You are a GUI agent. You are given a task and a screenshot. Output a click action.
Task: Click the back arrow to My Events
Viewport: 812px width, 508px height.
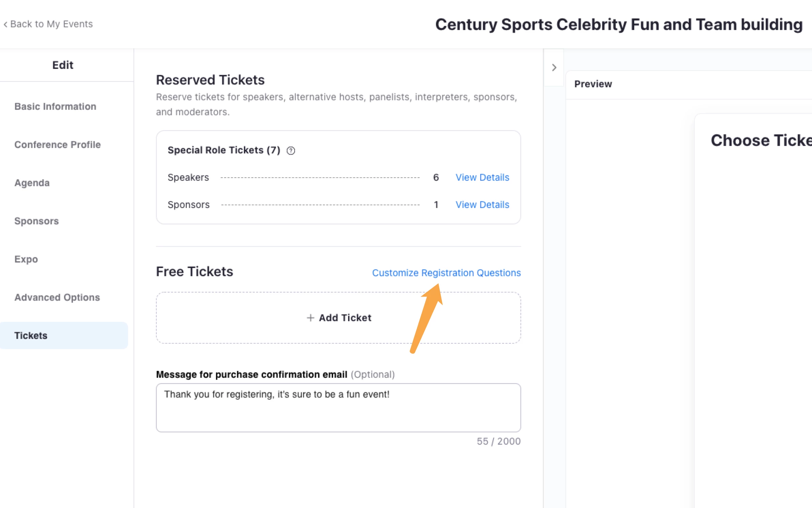[5, 24]
